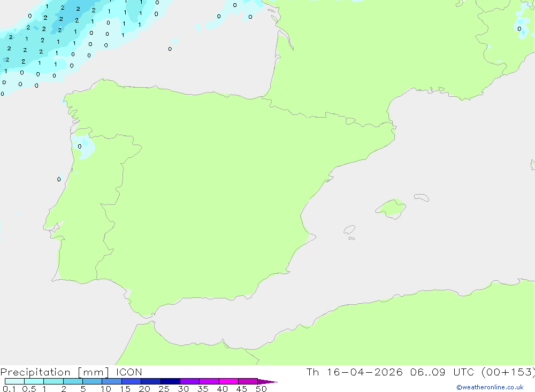The width and height of the screenshot is (535, 392).
Task: Click the Menorca island outline
Action: 422,197
